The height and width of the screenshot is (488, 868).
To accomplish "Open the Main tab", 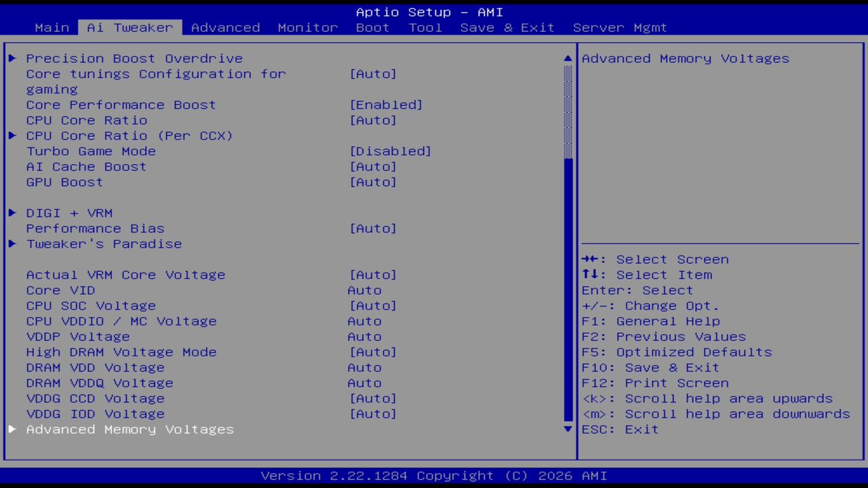I will click(52, 28).
